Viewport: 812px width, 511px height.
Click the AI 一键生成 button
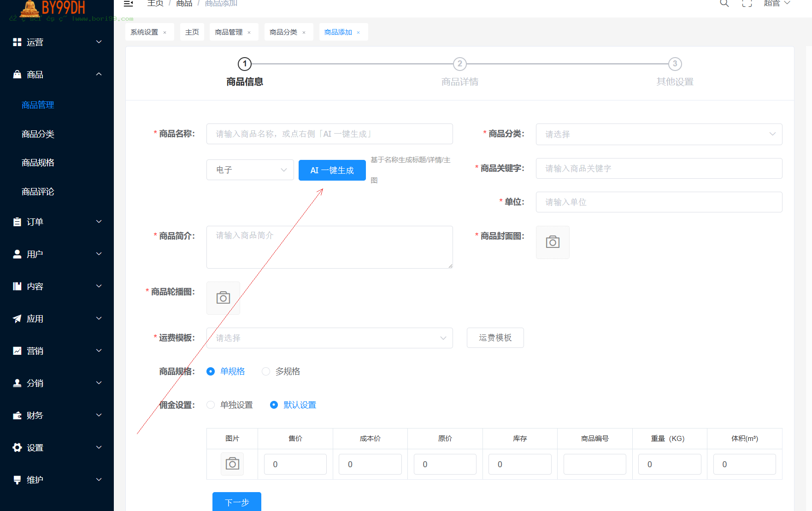(x=332, y=170)
